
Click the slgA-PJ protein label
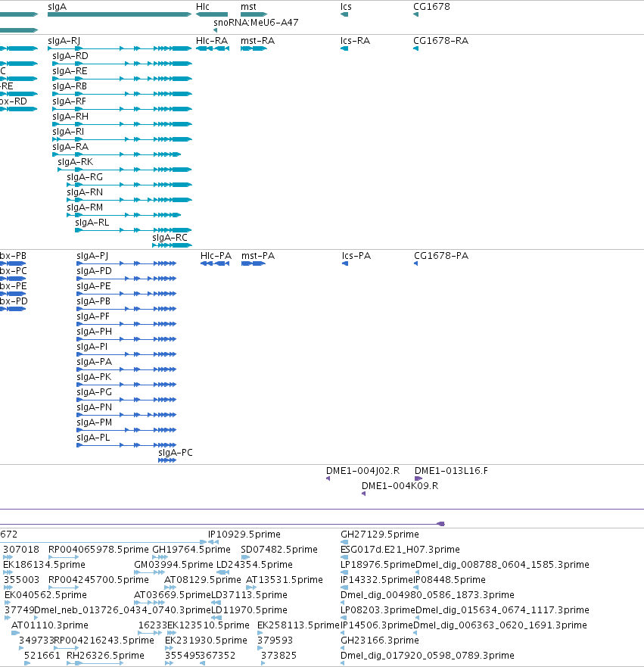coord(92,256)
